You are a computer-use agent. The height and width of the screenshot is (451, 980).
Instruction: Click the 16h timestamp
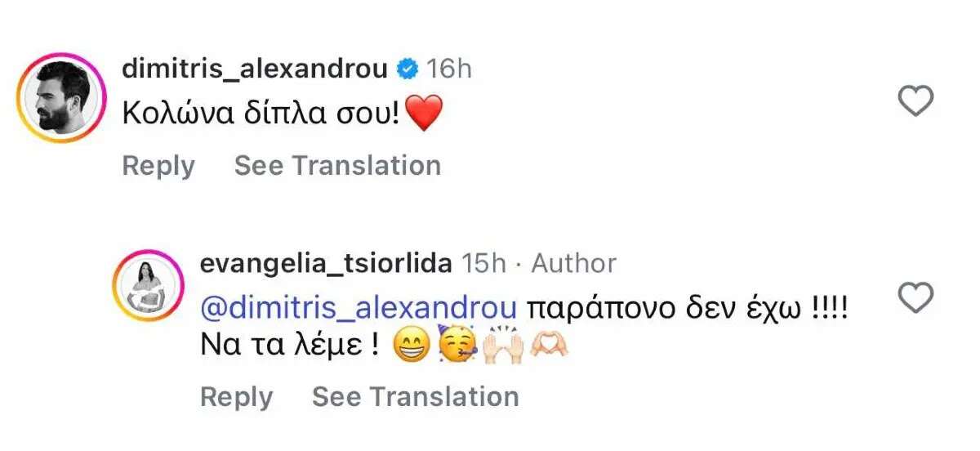(450, 69)
